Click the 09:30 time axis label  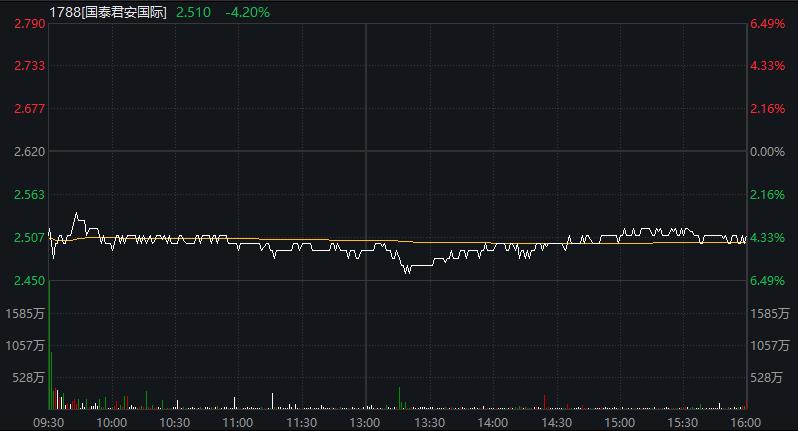(48, 423)
